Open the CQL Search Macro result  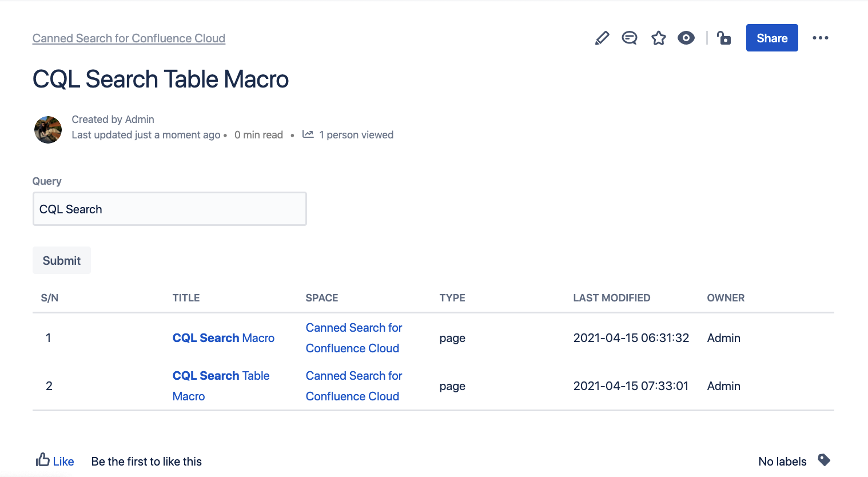[x=223, y=338]
